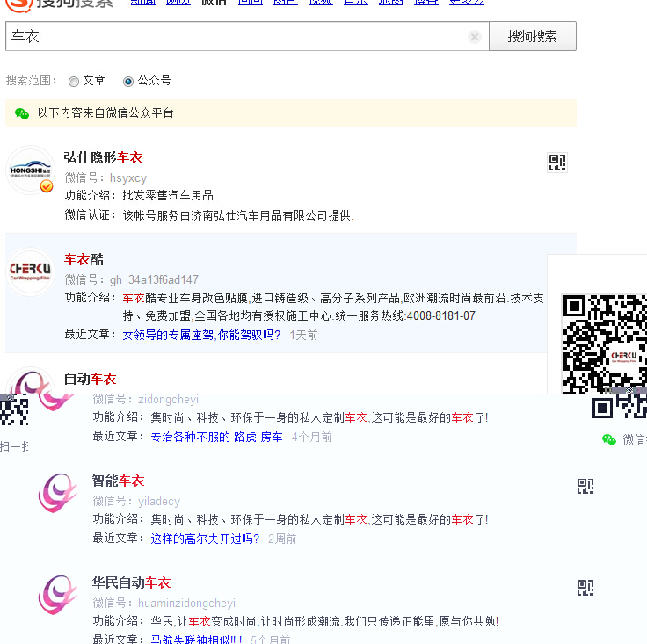Click certification text mentioning 济南弘仕汽车用品有限公司
The width and height of the screenshot is (647, 644).
coord(238,214)
